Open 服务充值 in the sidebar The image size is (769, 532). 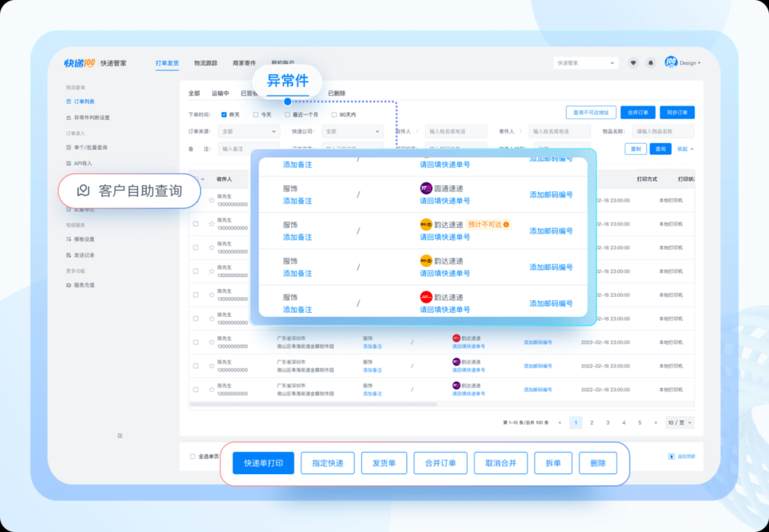[80, 285]
